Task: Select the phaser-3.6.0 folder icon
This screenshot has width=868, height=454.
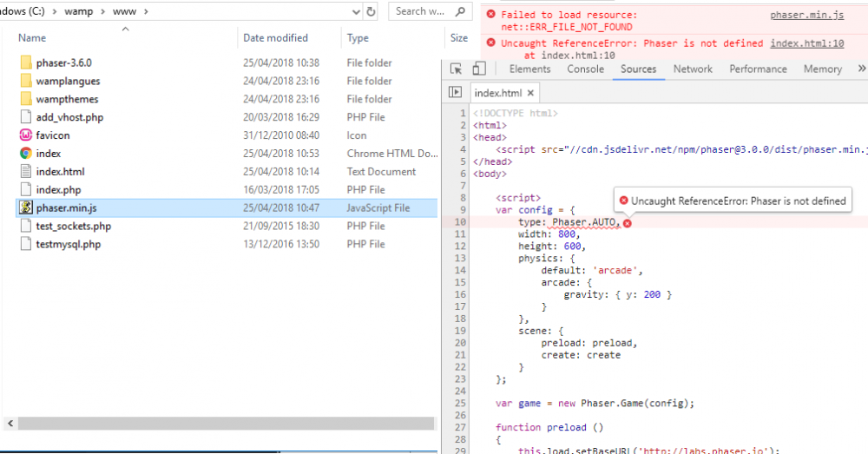Action: (x=26, y=63)
